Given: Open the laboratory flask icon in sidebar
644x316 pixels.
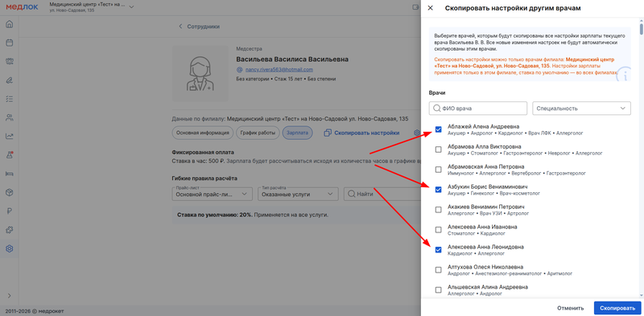Looking at the screenshot, I should pos(9,155).
